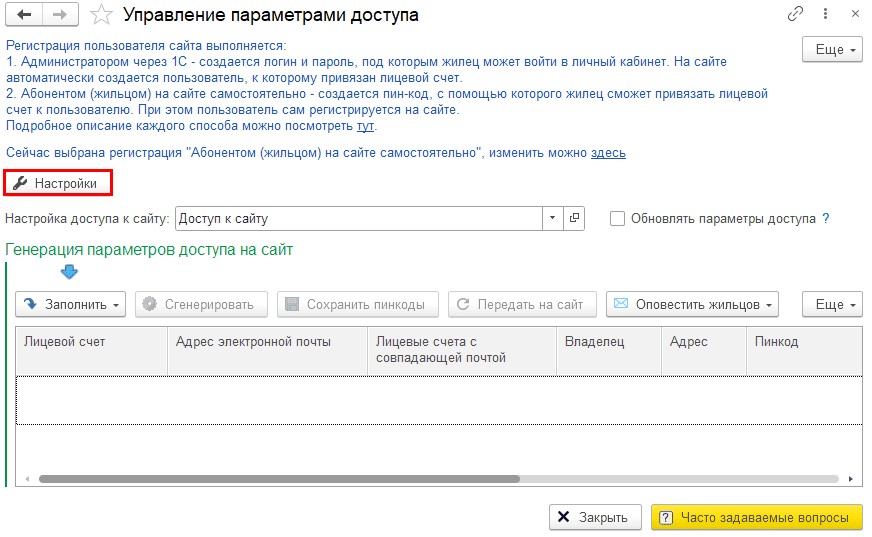The image size is (872, 537).
Task: Sort by Лицевой счет column header
Action: (x=92, y=351)
